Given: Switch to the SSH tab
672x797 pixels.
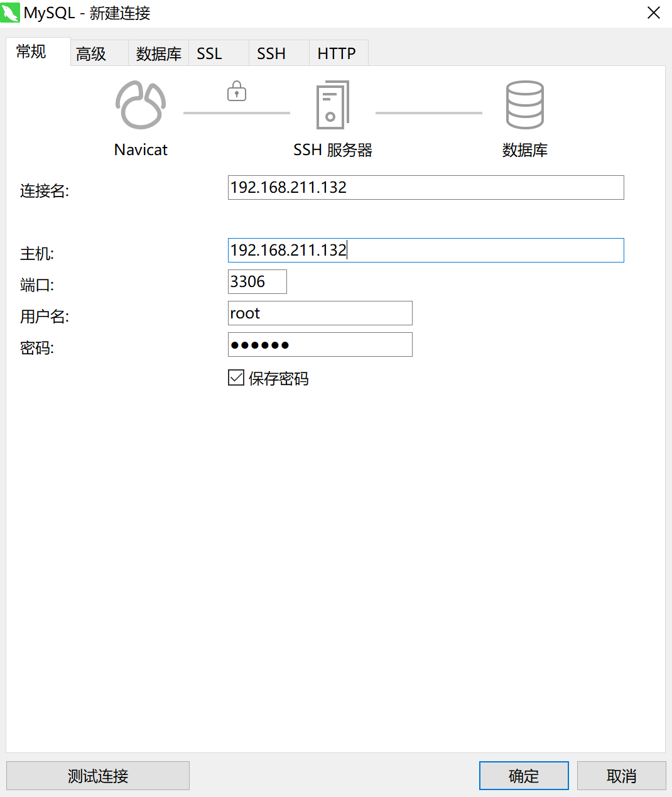Looking at the screenshot, I should click(279, 53).
